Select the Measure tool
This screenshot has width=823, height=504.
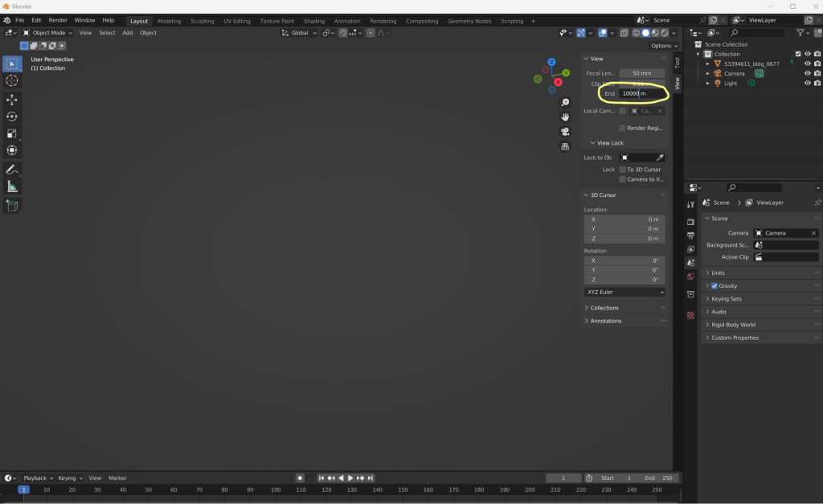(12, 186)
